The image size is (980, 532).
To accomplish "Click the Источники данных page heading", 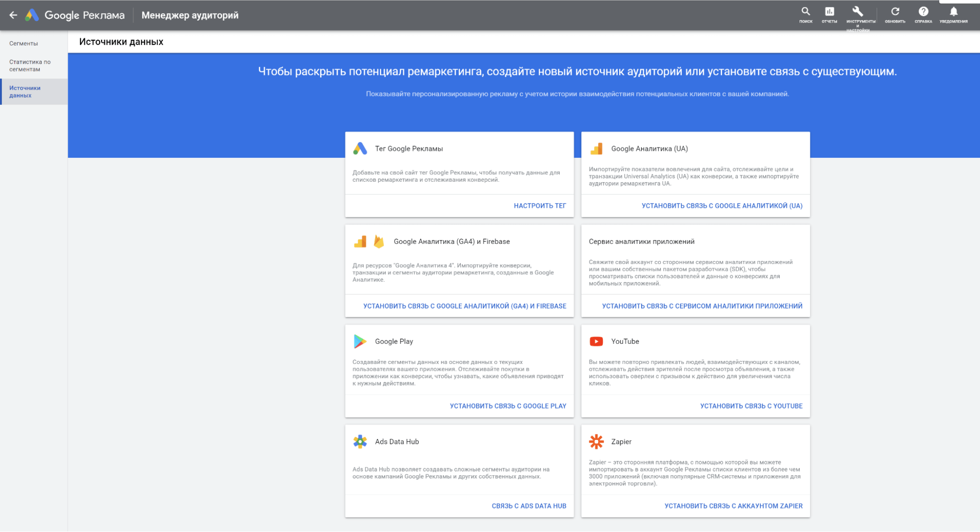I will coord(121,42).
